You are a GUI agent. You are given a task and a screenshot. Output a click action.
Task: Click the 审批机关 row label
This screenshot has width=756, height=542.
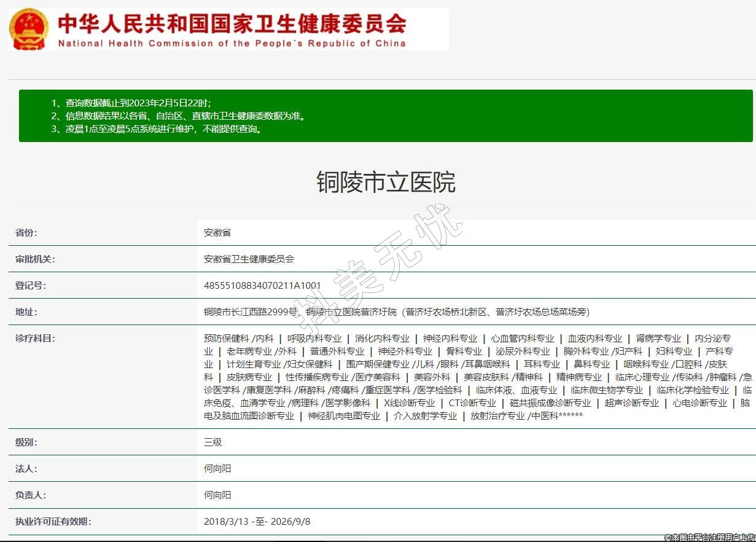coord(35,259)
